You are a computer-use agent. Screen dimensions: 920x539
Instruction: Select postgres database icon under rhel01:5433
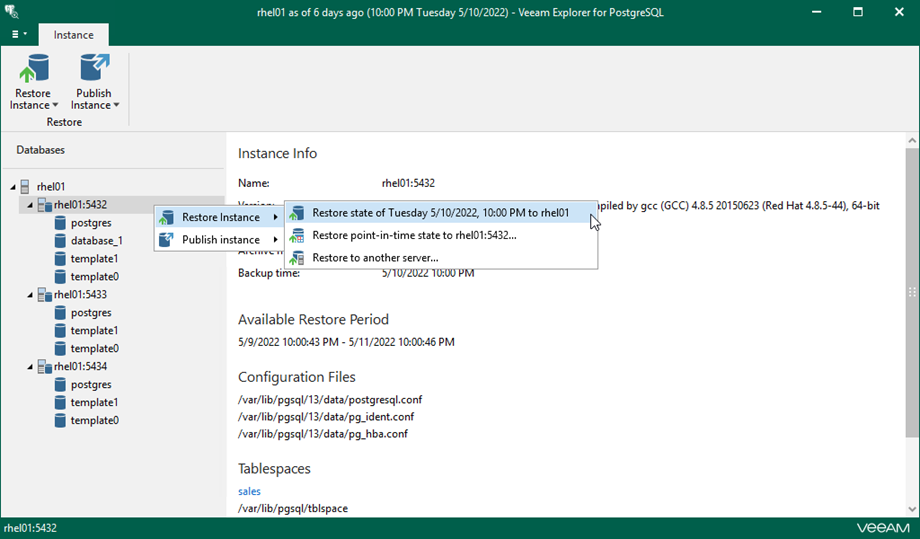point(60,313)
